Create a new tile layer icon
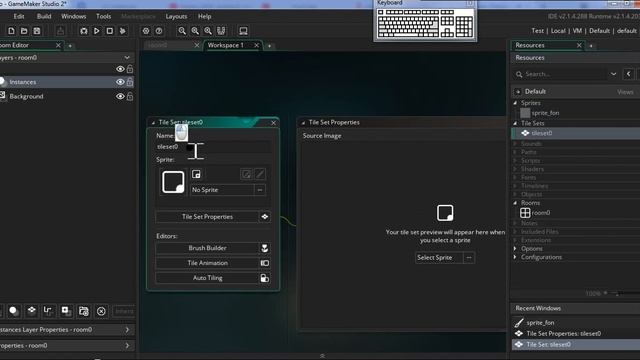Screen dimensions: 640x360 click(x=31, y=311)
